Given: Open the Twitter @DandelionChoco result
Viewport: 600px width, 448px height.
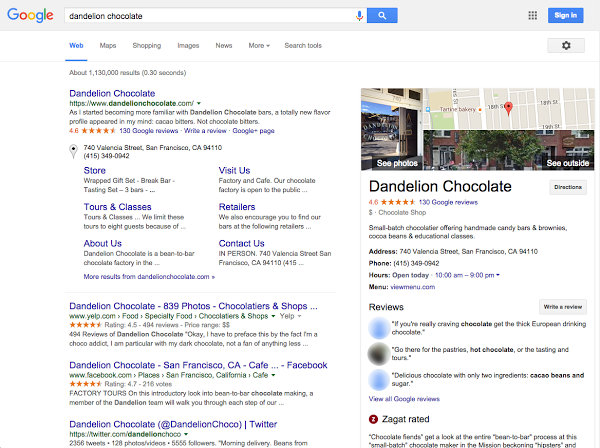Looking at the screenshot, I should point(173,424).
